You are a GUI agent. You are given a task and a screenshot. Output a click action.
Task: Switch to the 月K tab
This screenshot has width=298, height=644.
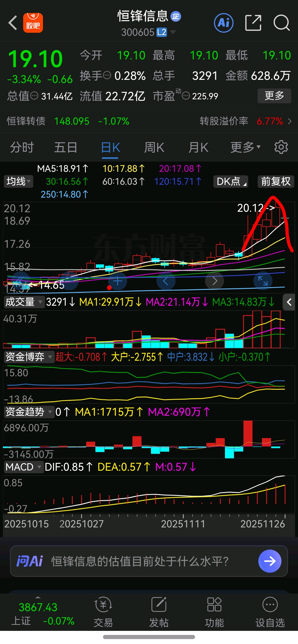198,147
